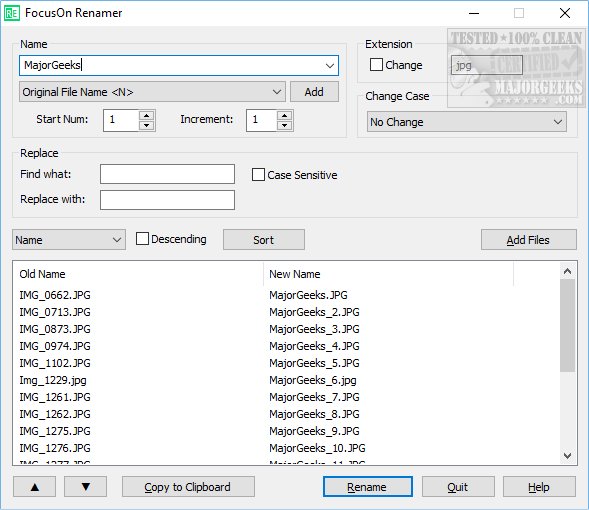Click the Rename button
The height and width of the screenshot is (510, 589).
367,487
